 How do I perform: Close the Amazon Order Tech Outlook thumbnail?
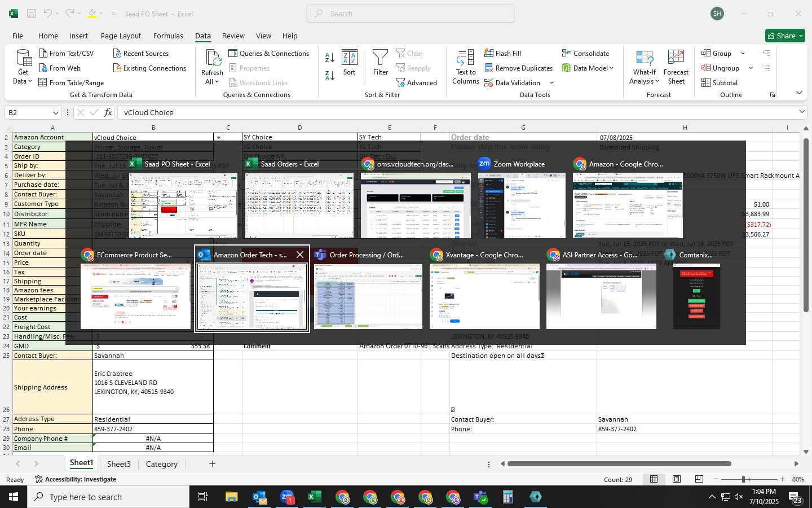coord(300,255)
